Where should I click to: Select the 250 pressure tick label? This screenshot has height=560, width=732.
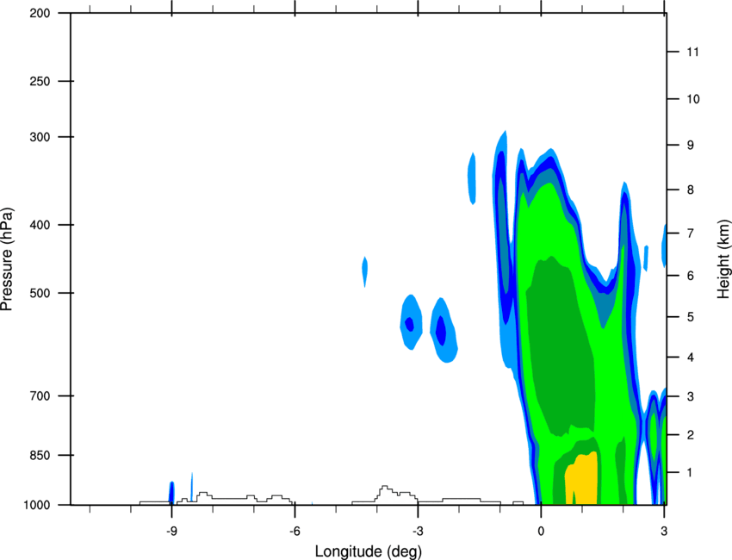tap(40, 81)
